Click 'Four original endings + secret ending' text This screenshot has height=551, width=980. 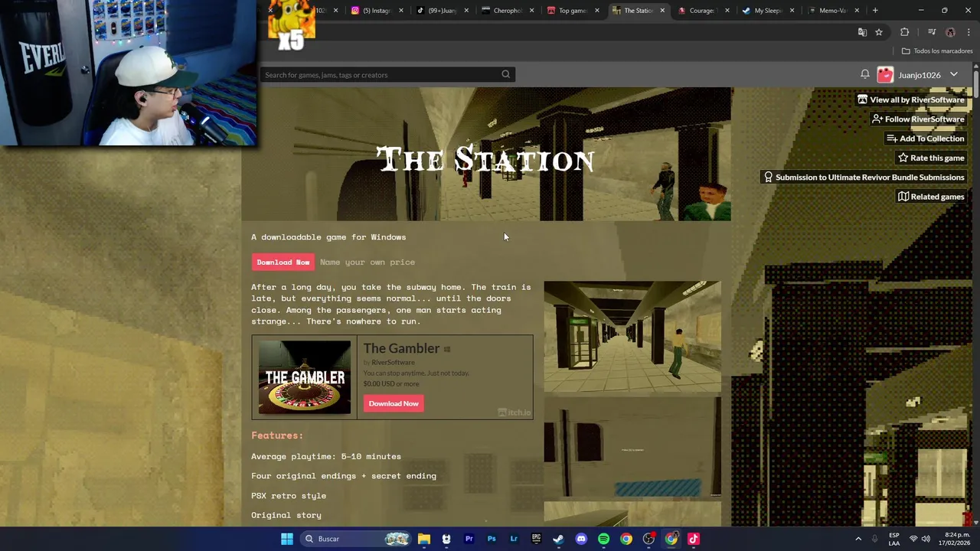[x=344, y=476]
